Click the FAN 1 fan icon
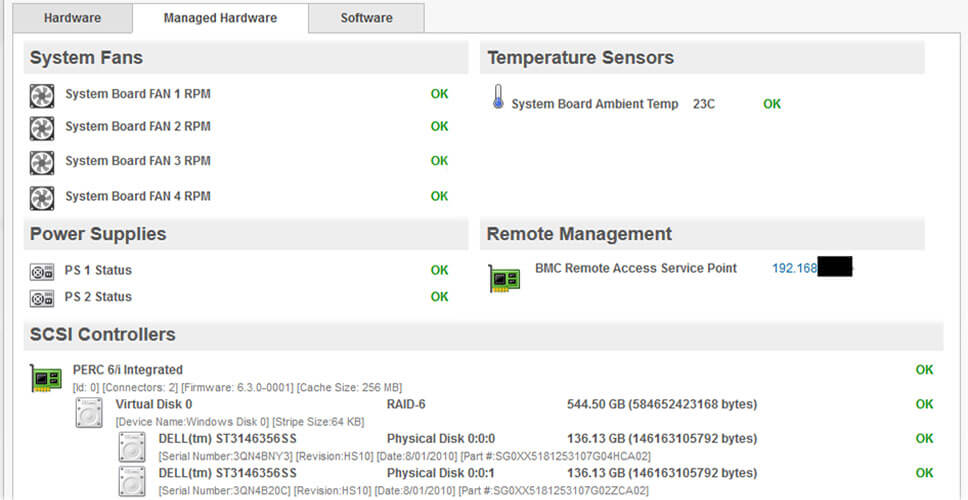The width and height of the screenshot is (968, 500). tap(42, 96)
